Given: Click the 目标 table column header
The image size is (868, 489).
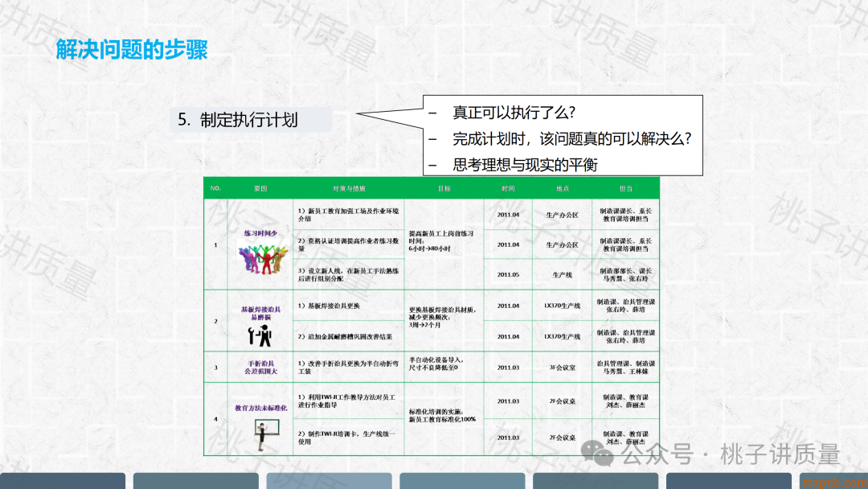Looking at the screenshot, I should (x=444, y=188).
